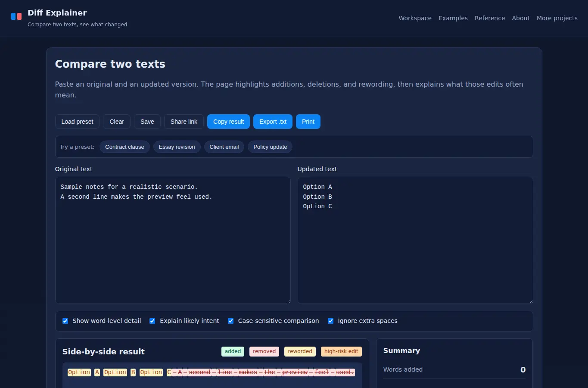
Task: Click the highlighted 'B' in diff result
Action: (x=133, y=372)
